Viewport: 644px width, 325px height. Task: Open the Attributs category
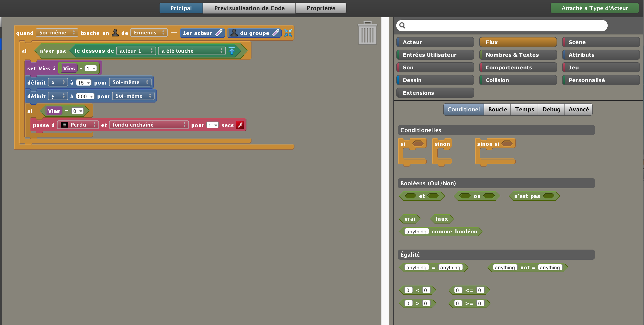pos(601,55)
